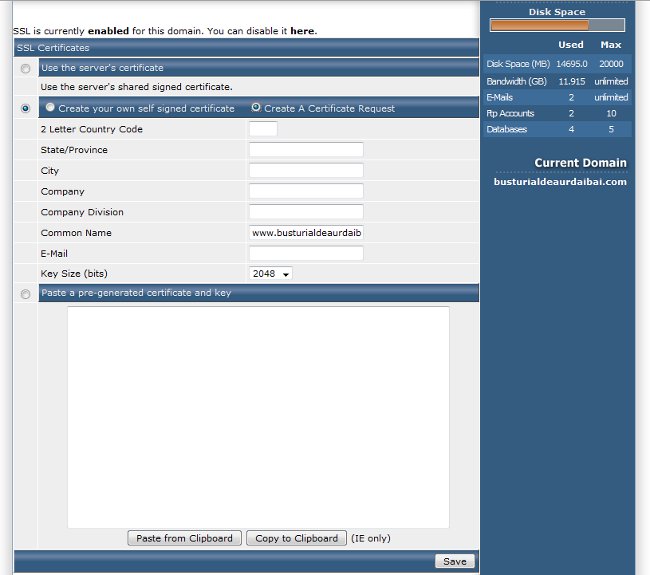Click the Save button
Screen dimensions: 650x575
(x=454, y=561)
